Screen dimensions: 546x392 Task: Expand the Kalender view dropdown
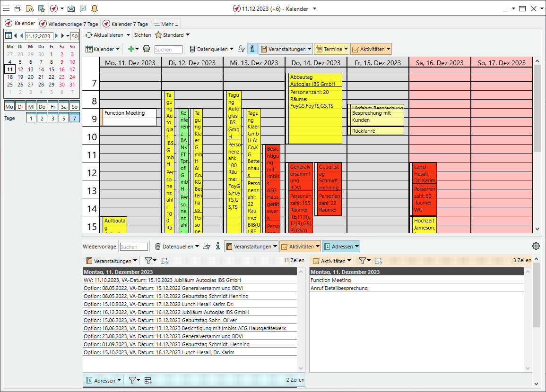tap(100, 49)
